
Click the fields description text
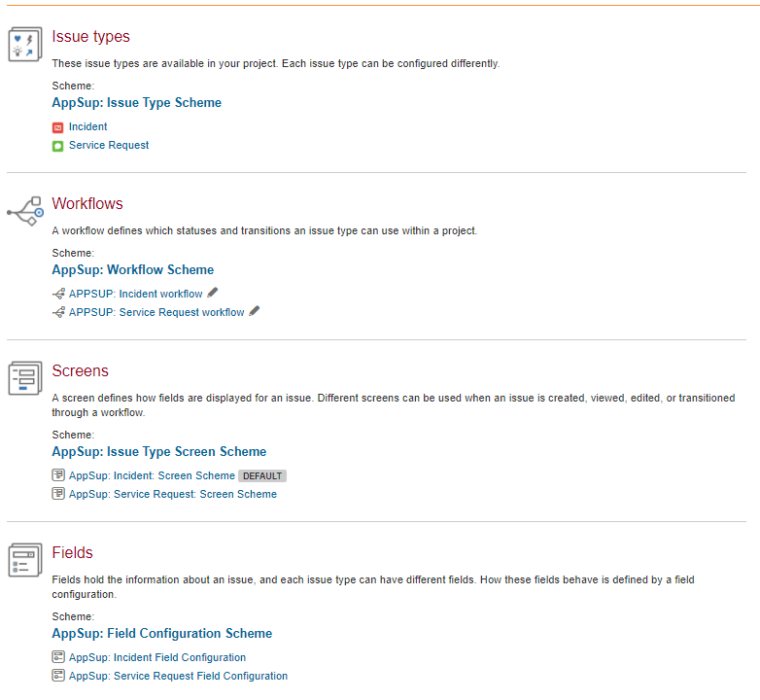pyautogui.click(x=373, y=587)
